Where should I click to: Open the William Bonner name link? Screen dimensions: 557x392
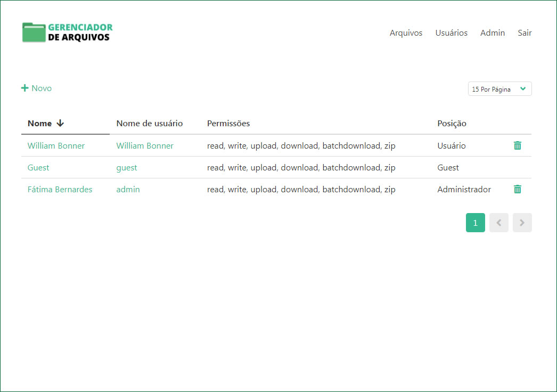[56, 145]
